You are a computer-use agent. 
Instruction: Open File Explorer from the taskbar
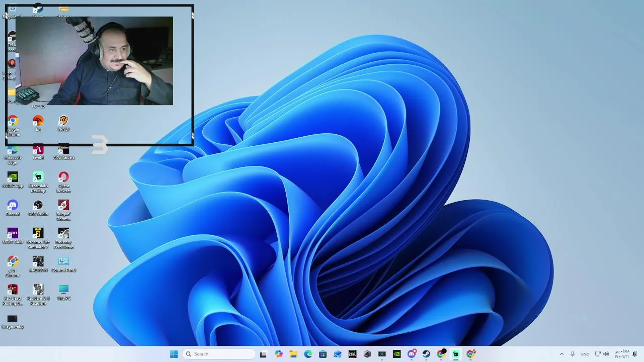click(x=293, y=354)
